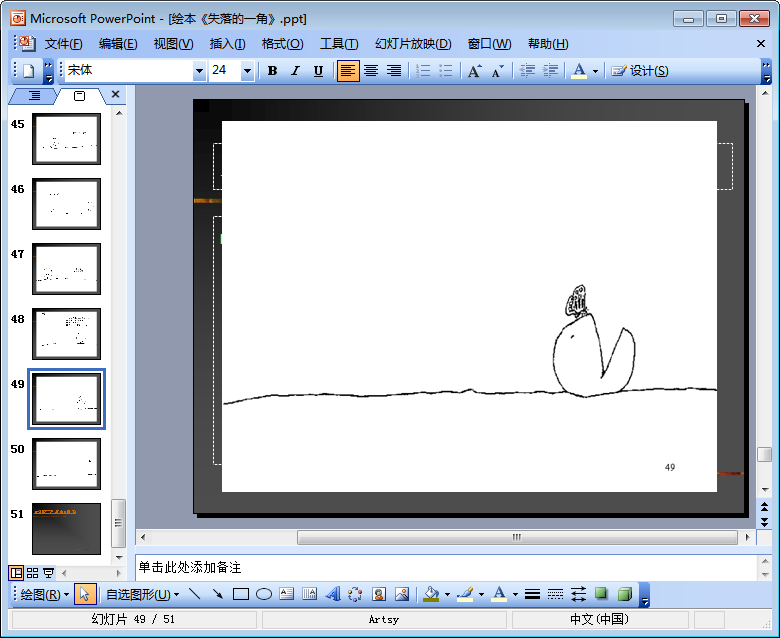Viewport: 780px width, 638px height.
Task: Open 幻灯片放映(D) menu
Action: (x=413, y=44)
